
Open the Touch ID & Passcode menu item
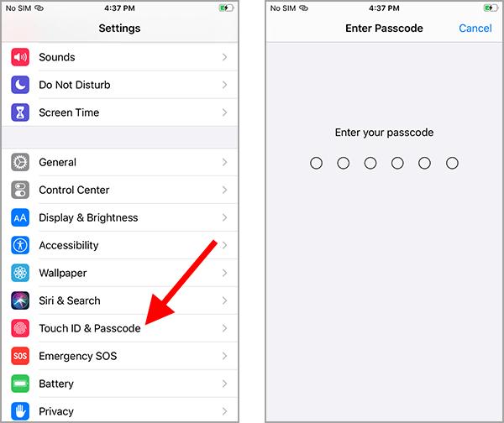(x=119, y=328)
